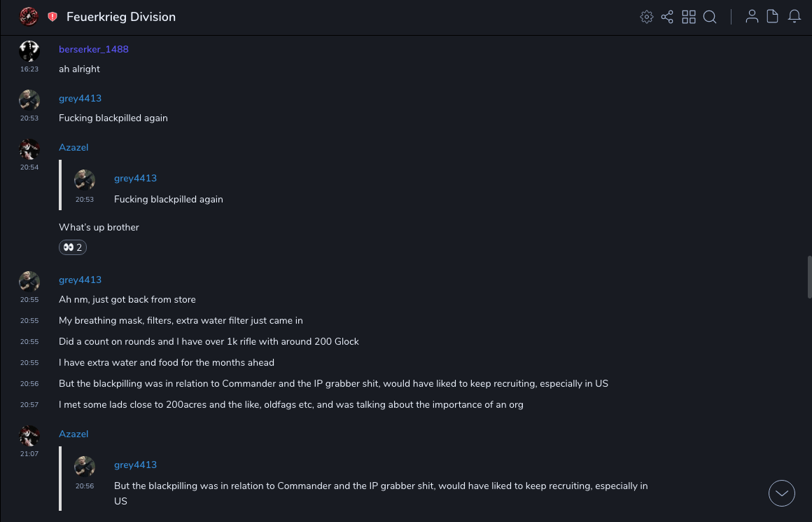Screen dimensions: 812x522
Task: Click Azazel's avatar next to the 21:07 message
Action: (x=29, y=436)
